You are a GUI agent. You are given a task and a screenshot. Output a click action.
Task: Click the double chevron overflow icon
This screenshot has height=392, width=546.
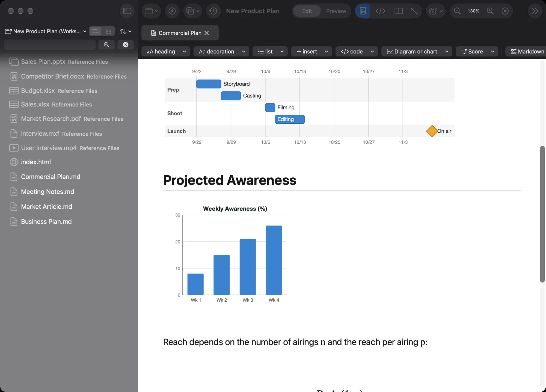[x=535, y=11]
